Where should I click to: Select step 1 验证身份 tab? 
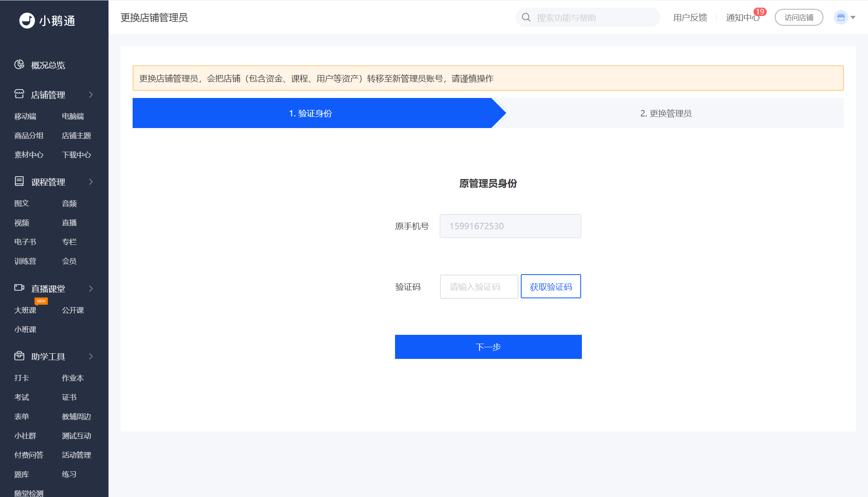311,113
